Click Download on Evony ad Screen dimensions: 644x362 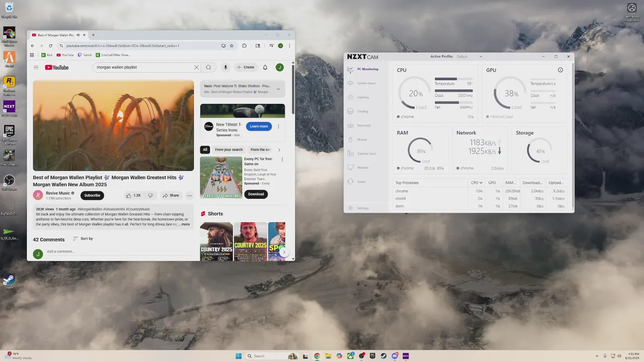256,194
